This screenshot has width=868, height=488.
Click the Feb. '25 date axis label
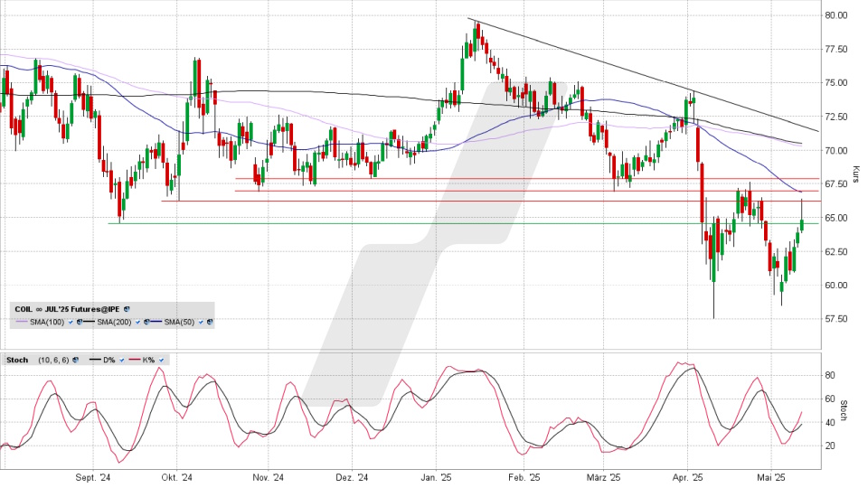coord(524,477)
